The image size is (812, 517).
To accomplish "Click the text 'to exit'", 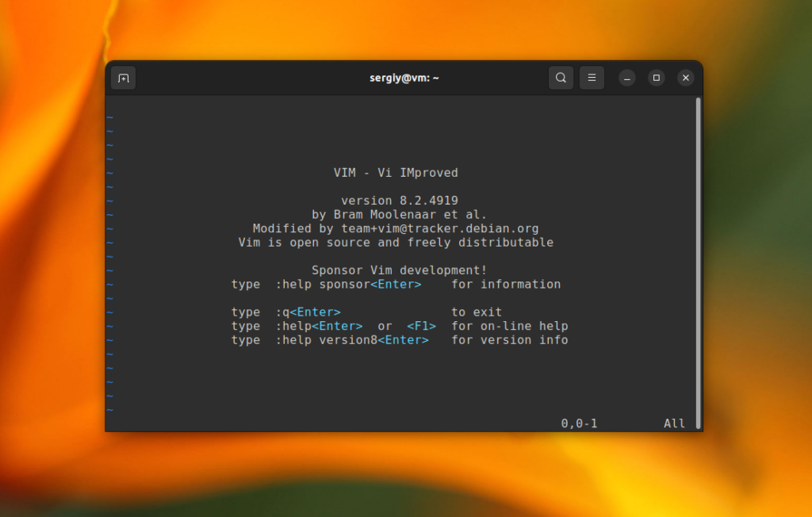I will coord(477,312).
